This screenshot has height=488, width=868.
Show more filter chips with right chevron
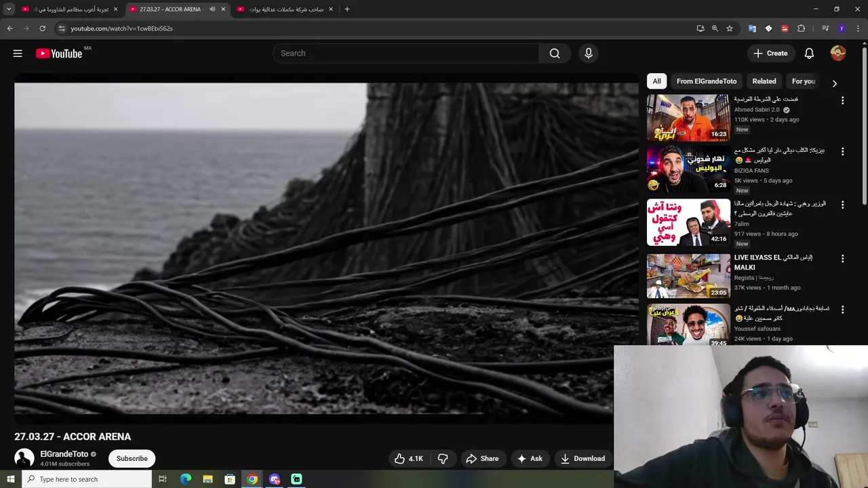(834, 83)
